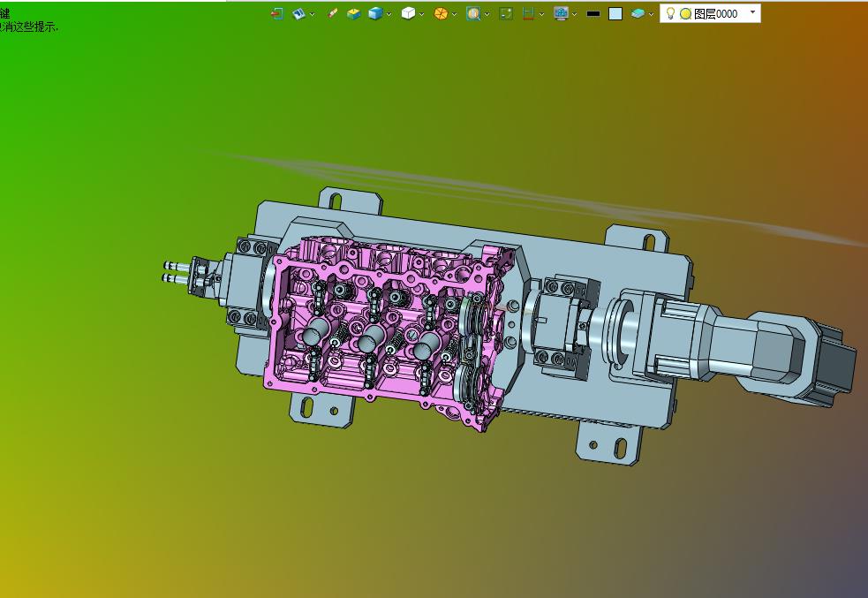Click the view orientation icon
The width and height of the screenshot is (868, 598).
[x=299, y=14]
